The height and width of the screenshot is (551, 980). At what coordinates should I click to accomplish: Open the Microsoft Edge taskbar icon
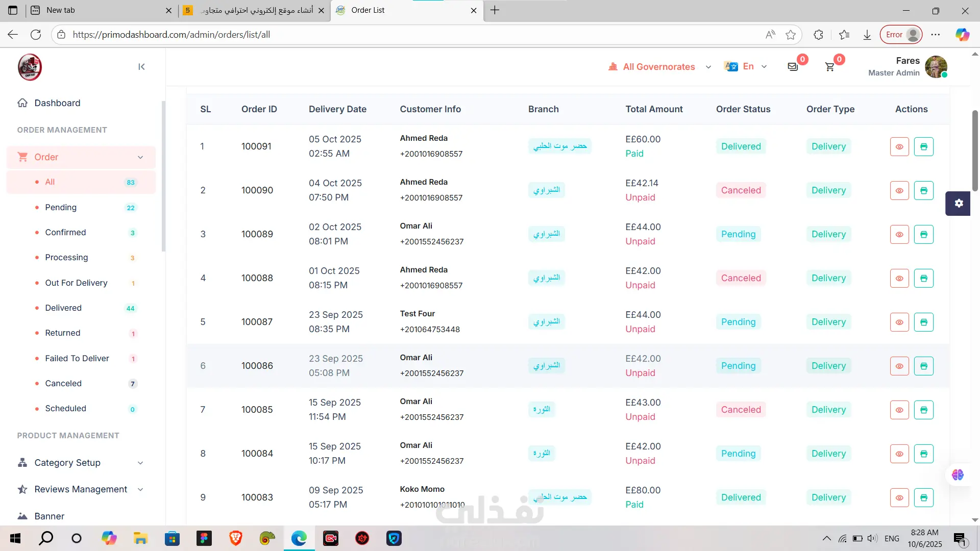[299, 538]
